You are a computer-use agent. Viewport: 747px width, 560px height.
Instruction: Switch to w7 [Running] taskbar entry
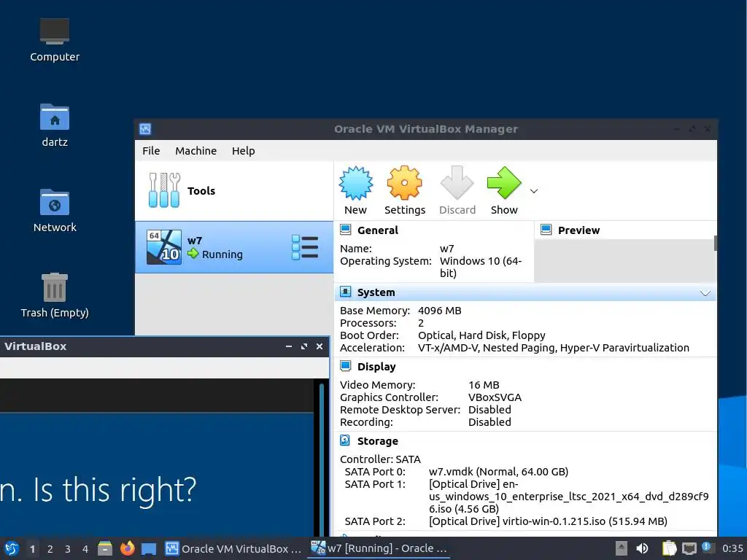click(379, 548)
